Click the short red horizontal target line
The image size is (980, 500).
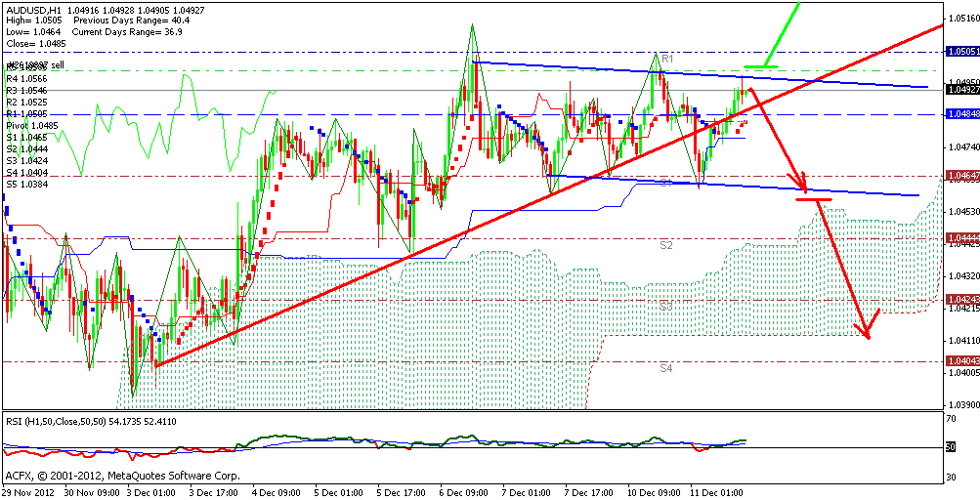(x=814, y=199)
